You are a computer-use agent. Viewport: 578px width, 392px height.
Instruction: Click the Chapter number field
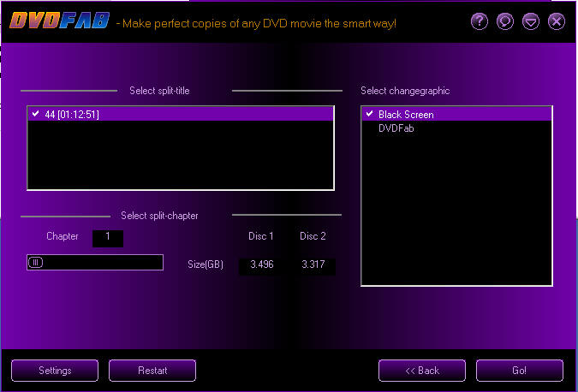click(x=108, y=239)
